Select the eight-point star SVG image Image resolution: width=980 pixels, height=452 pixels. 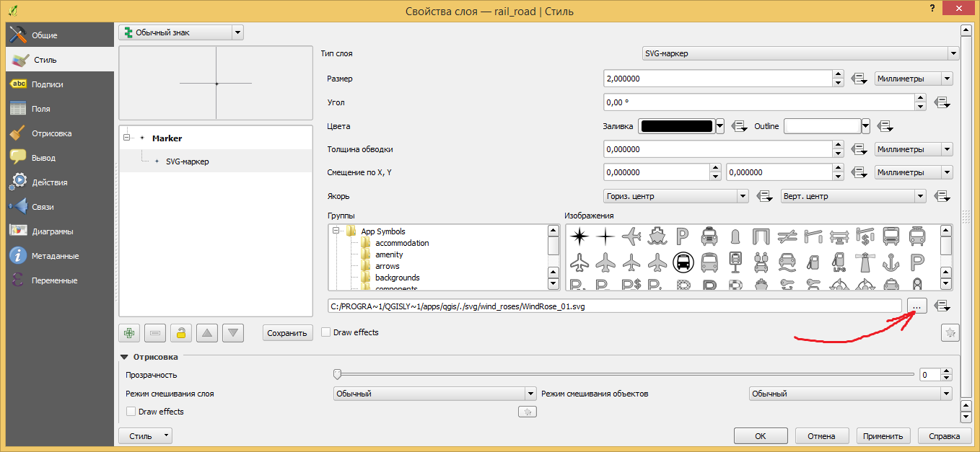[579, 236]
